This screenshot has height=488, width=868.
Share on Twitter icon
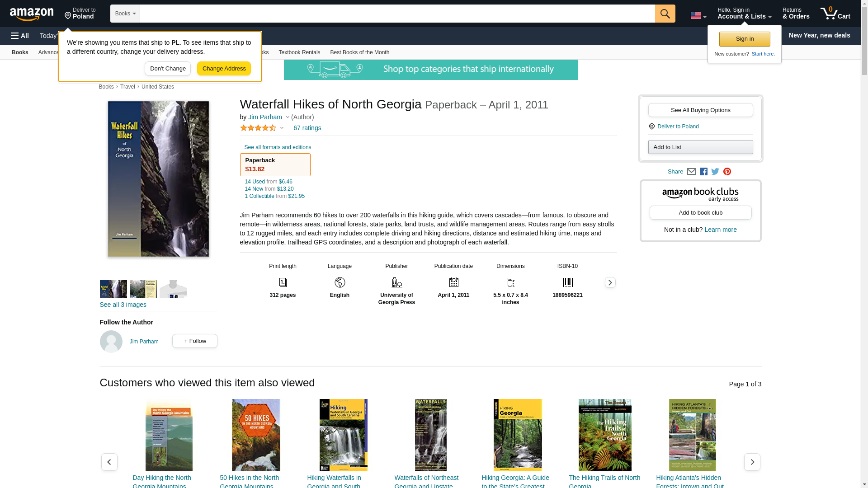click(x=715, y=172)
